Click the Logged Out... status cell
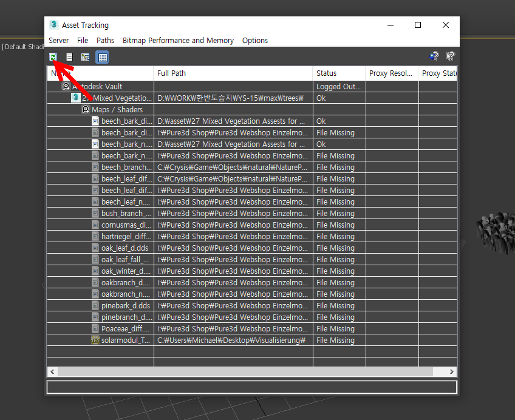Image resolution: width=515 pixels, height=420 pixels. coord(339,86)
